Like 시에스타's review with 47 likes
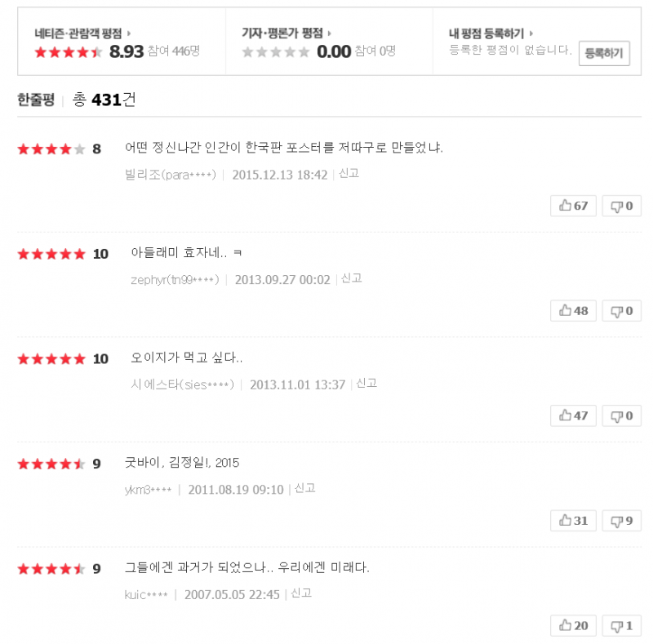Viewport: 653px width, 644px height. [x=574, y=415]
